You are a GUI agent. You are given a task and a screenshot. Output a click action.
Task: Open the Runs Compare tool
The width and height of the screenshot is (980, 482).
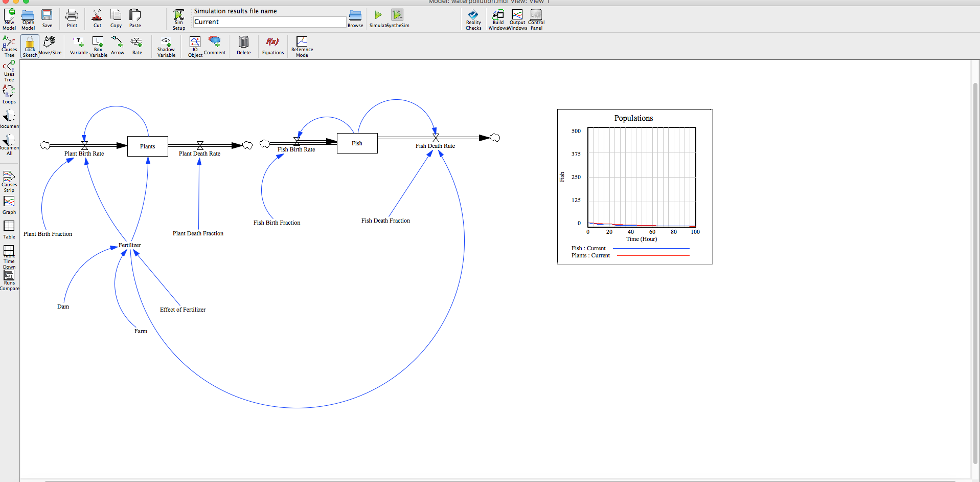9,280
